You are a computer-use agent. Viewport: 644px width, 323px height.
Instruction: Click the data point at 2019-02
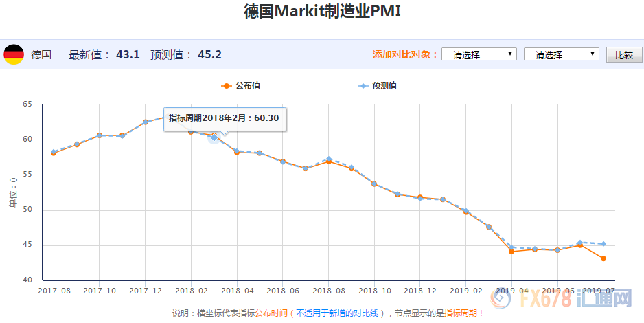(x=466, y=212)
